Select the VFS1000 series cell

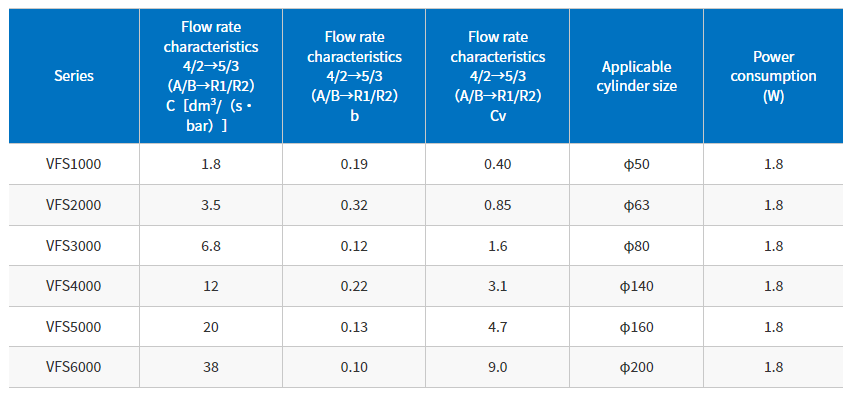click(74, 164)
